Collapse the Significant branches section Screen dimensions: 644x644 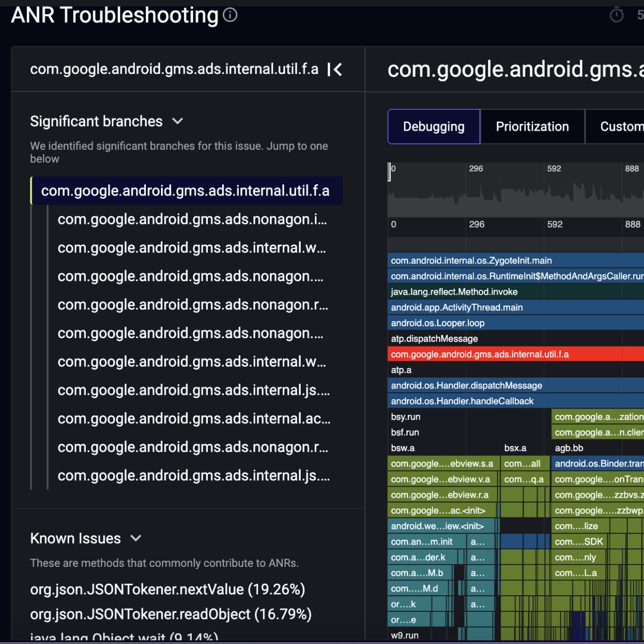click(x=178, y=121)
